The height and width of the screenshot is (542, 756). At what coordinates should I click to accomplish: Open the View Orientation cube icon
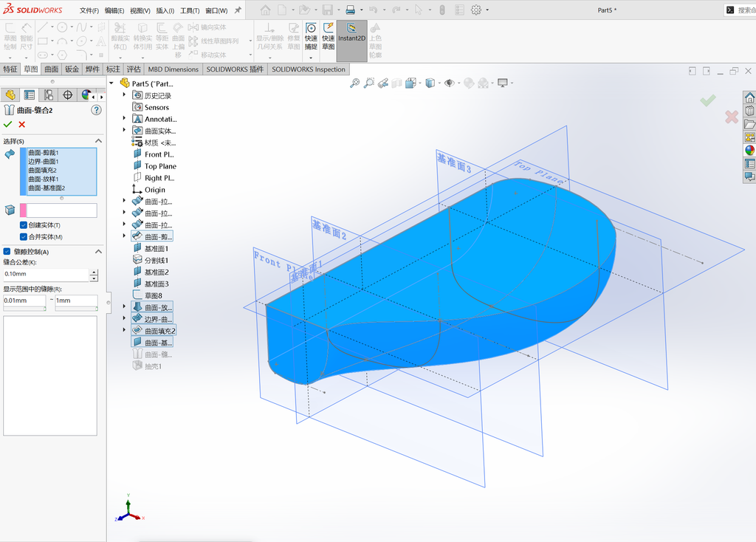[x=410, y=83]
